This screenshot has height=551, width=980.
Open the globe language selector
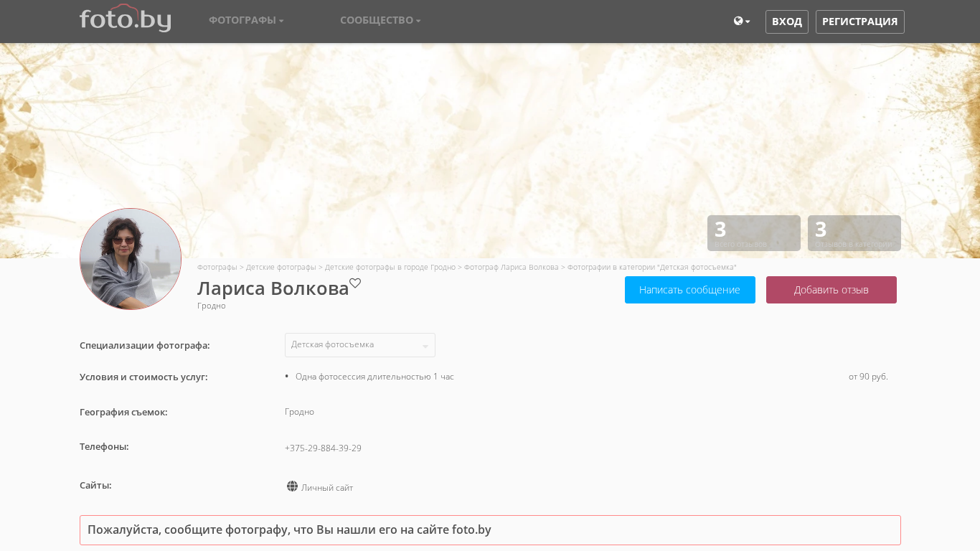click(741, 22)
